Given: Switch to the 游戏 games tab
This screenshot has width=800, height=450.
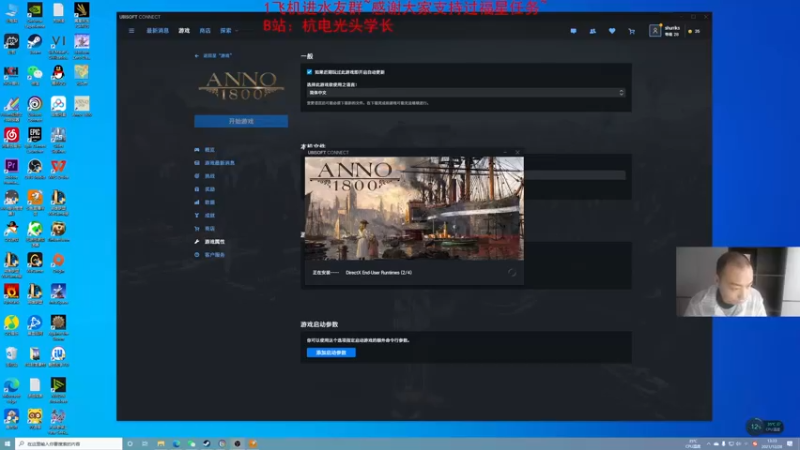Looking at the screenshot, I should click(x=184, y=31).
